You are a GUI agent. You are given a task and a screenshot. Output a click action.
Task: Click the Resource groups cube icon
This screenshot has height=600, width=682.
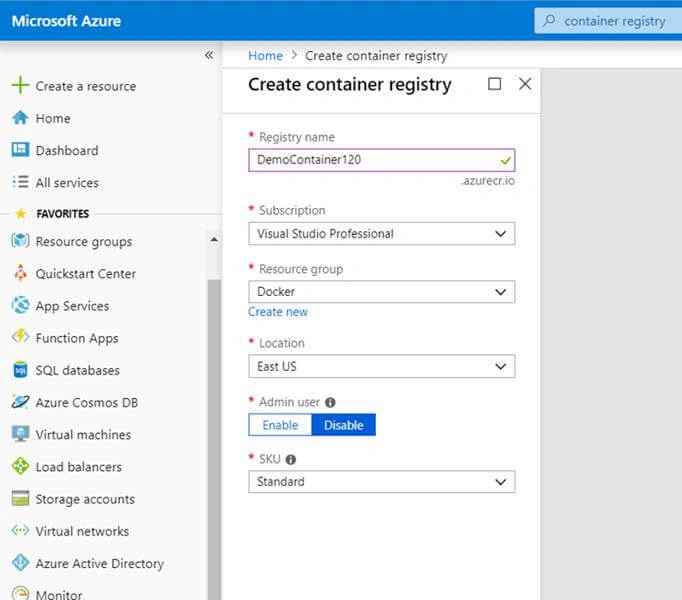tap(20, 241)
